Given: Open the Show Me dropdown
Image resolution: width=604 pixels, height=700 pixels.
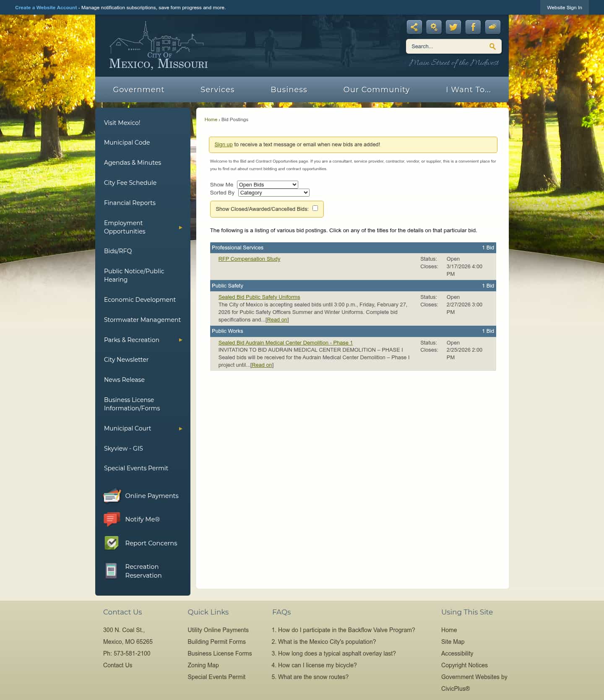Looking at the screenshot, I should pyautogui.click(x=268, y=184).
